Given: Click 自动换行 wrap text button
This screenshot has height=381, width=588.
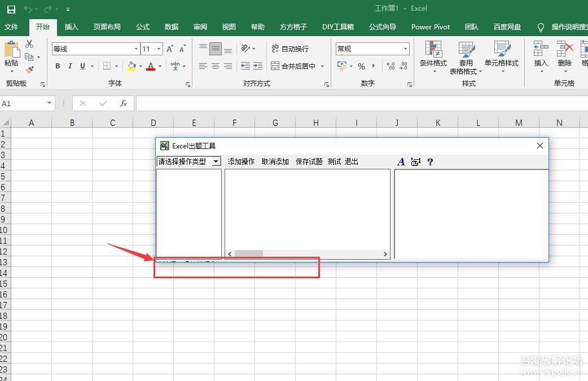Looking at the screenshot, I should click(290, 49).
